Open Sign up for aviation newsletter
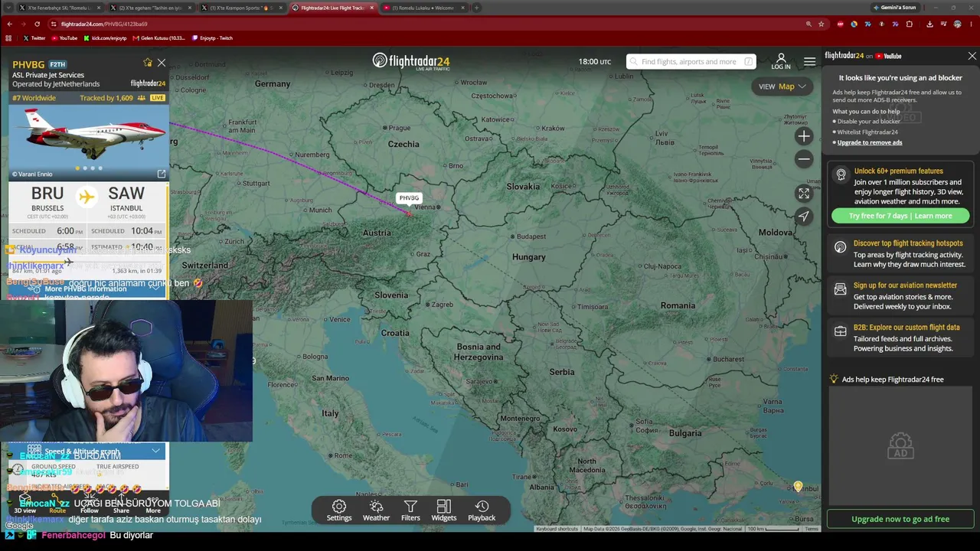980x551 pixels. click(900, 296)
